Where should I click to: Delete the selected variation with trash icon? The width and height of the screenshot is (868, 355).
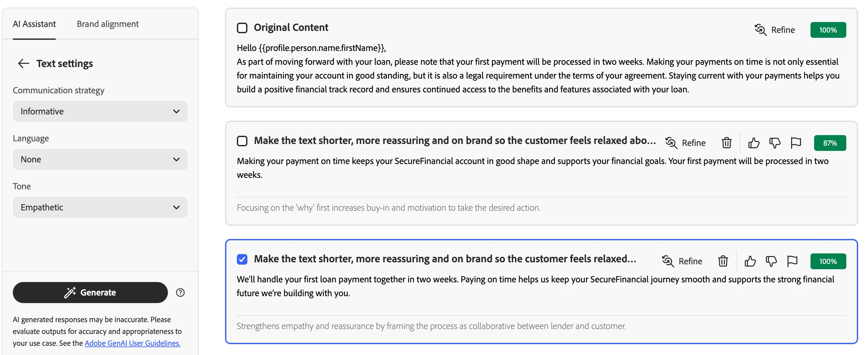coord(723,261)
